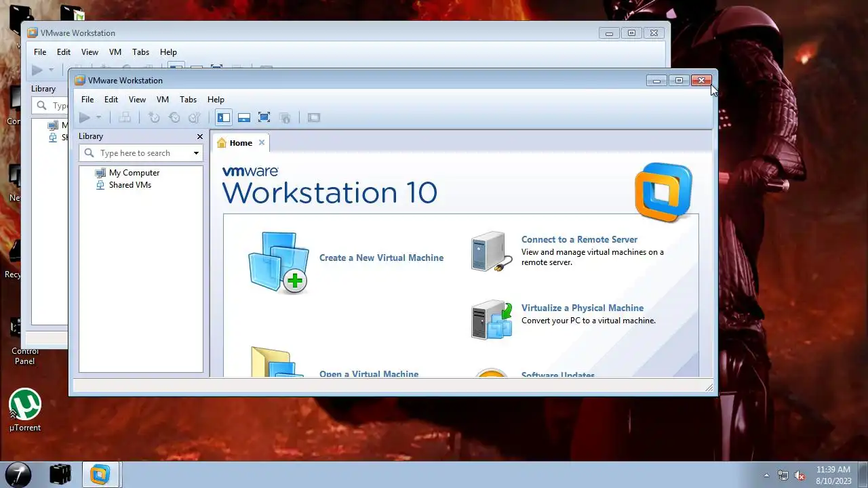
Task: Click the console view icon in front window toolbar
Action: coord(313,118)
